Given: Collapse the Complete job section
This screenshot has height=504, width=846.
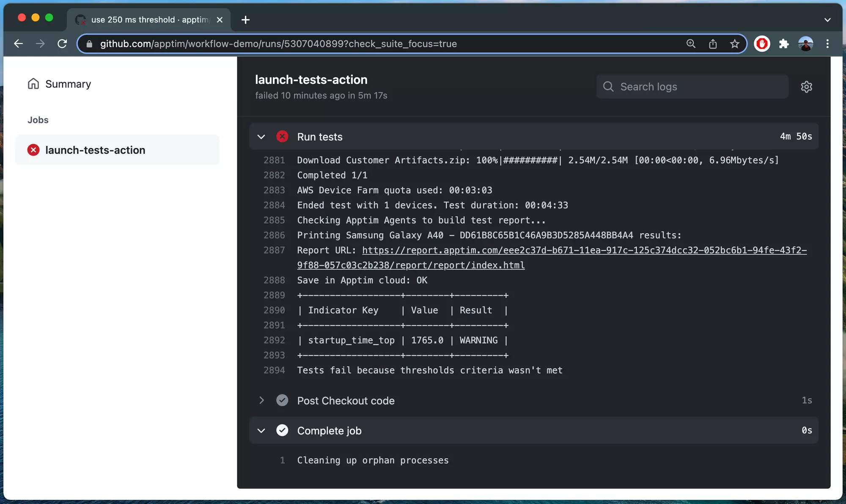Looking at the screenshot, I should [x=261, y=430].
